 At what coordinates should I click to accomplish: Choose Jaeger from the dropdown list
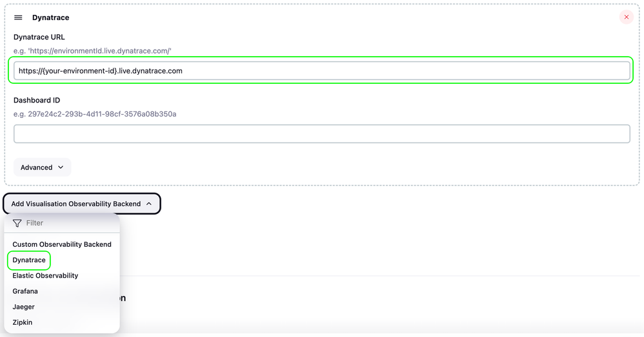pyautogui.click(x=23, y=307)
